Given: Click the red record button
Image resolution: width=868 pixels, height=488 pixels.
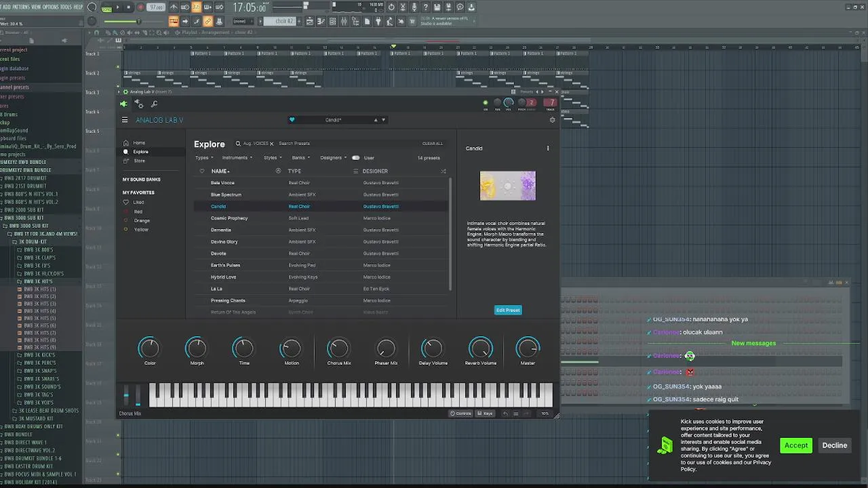Looking at the screenshot, I should click(141, 7).
